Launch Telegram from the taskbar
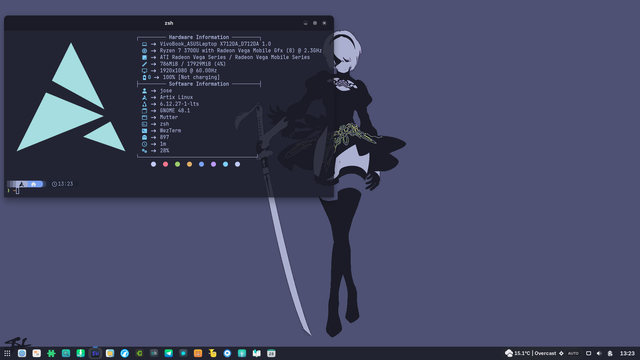The image size is (640, 360). (x=169, y=353)
